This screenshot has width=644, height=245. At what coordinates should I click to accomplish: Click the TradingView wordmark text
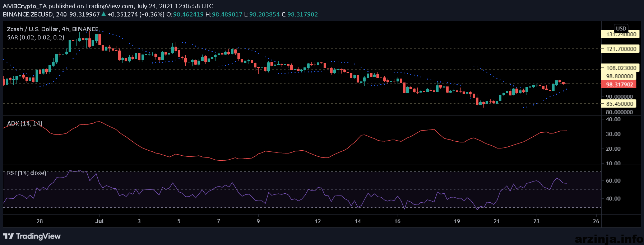click(38, 236)
